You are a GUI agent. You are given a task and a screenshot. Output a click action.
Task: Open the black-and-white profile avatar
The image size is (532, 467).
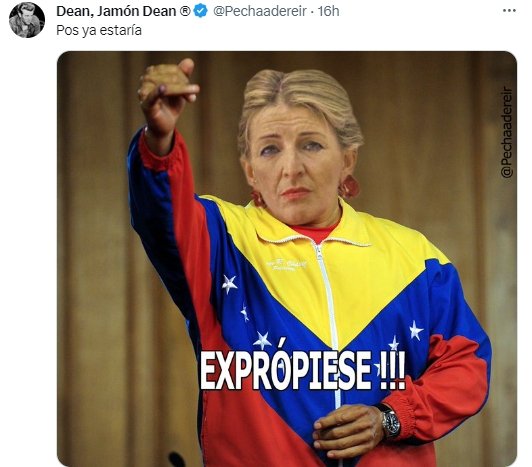(27, 19)
